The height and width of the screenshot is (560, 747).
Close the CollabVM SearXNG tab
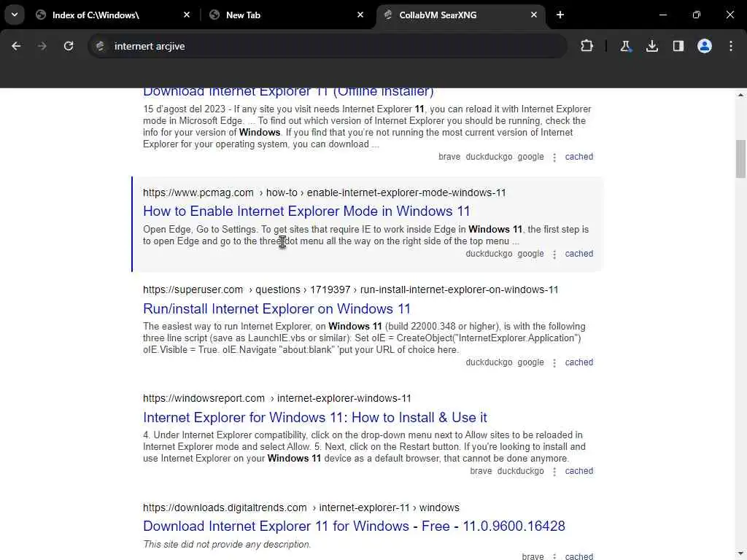pyautogui.click(x=534, y=15)
